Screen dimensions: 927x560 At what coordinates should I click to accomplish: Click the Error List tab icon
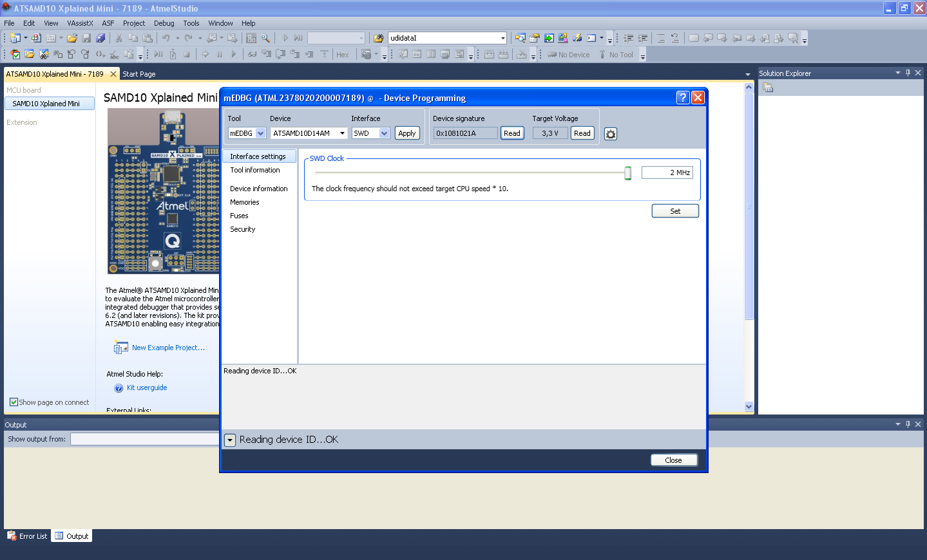click(12, 536)
